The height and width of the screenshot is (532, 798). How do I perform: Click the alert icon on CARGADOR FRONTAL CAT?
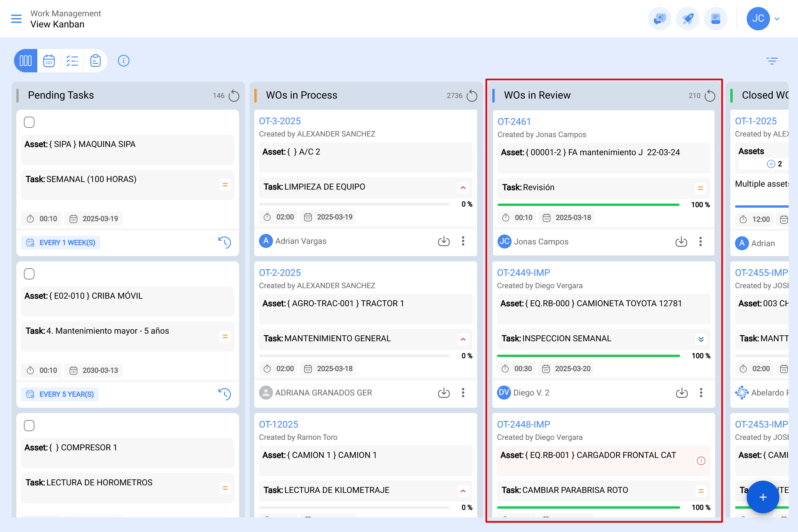coord(701,461)
